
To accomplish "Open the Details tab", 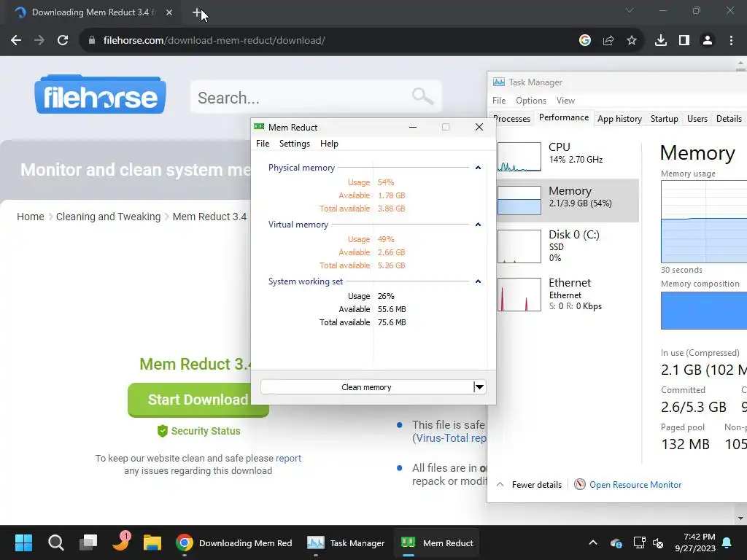I will click(729, 119).
